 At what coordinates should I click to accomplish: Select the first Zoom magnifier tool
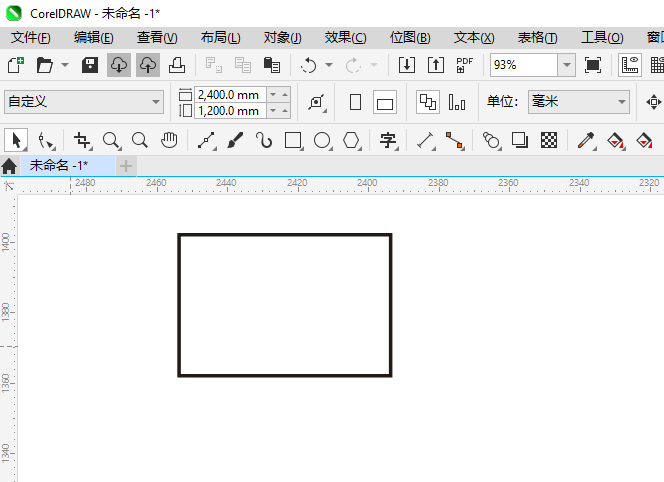pyautogui.click(x=111, y=140)
